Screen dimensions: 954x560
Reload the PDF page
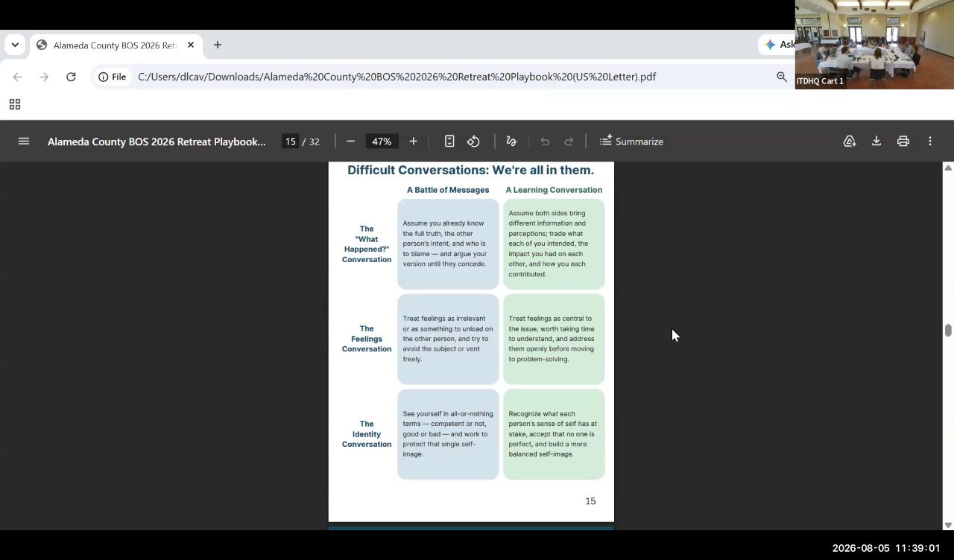point(71,77)
